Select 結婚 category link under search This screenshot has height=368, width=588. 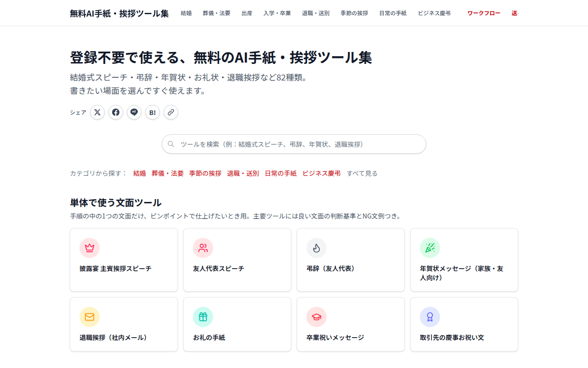tap(140, 173)
